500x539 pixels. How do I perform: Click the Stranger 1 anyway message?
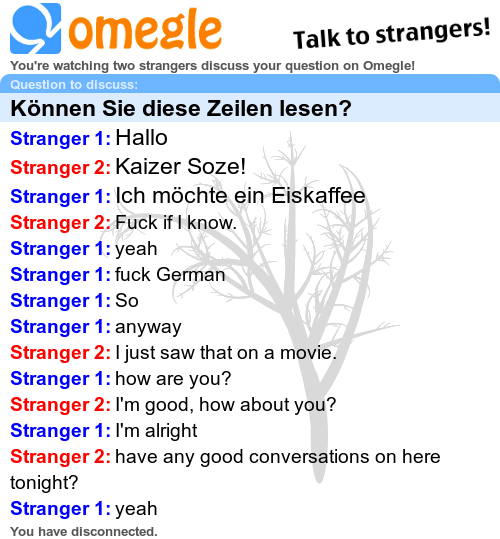pos(96,327)
